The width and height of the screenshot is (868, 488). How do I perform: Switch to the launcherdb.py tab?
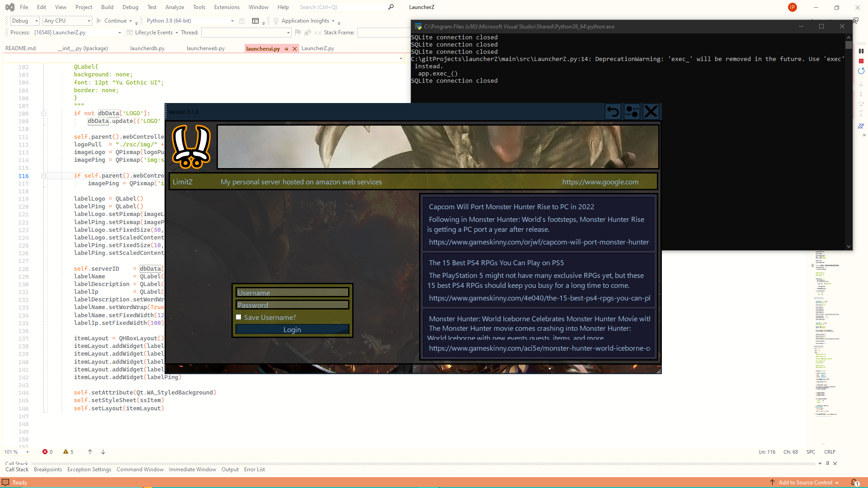(147, 48)
